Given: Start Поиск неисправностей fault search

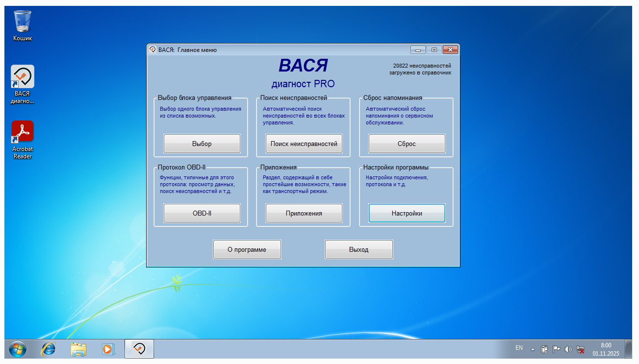Looking at the screenshot, I should pos(304,144).
